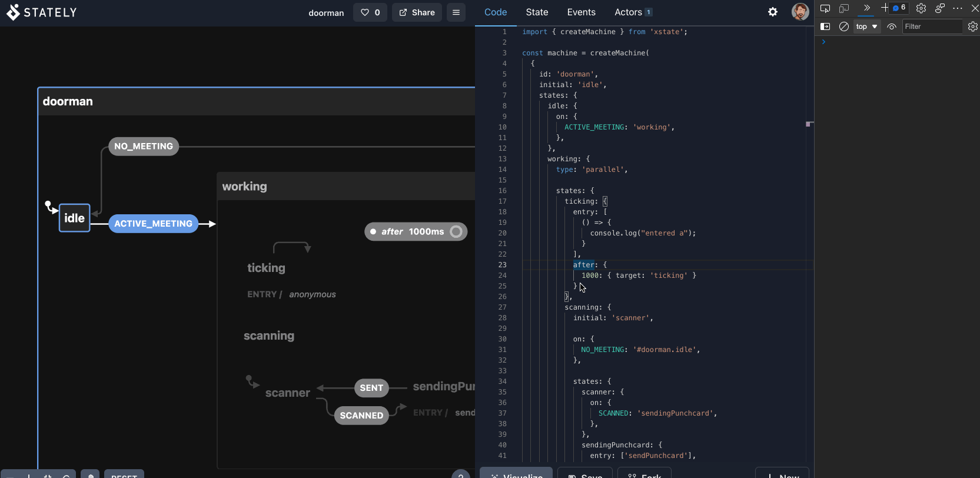Select the scanner state label
Viewport: 980px width, 478px height.
[288, 393]
